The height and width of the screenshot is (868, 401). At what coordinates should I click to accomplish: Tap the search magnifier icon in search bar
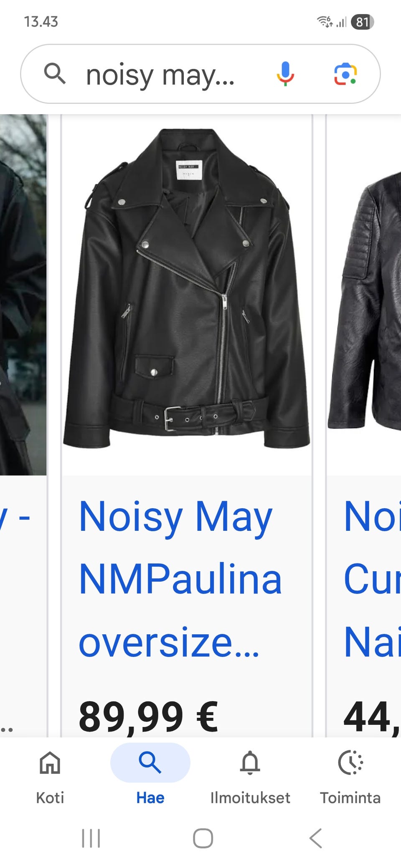[55, 74]
